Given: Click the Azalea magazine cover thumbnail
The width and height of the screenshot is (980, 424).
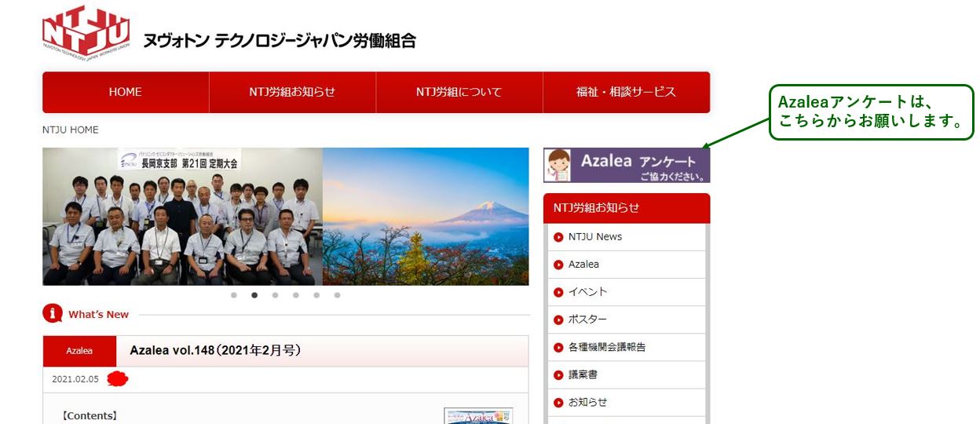Looking at the screenshot, I should 478,416.
